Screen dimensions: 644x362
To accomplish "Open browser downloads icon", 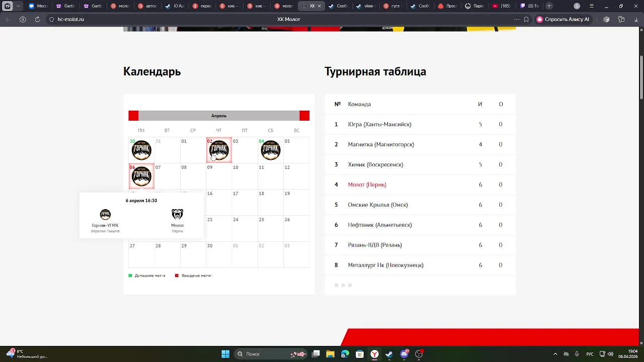I will tap(636, 19).
